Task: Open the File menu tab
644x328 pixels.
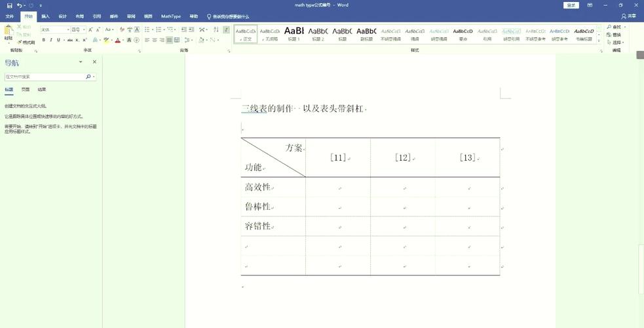Action: 9,16
